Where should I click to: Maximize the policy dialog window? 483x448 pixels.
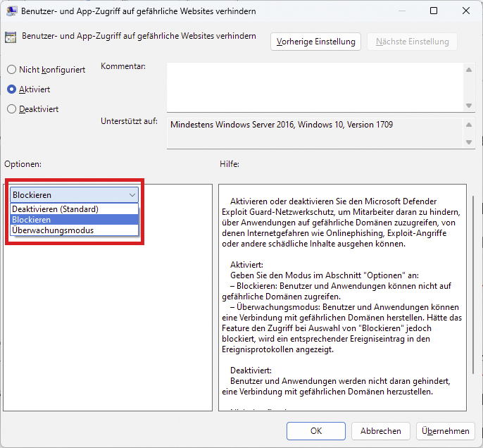(434, 11)
